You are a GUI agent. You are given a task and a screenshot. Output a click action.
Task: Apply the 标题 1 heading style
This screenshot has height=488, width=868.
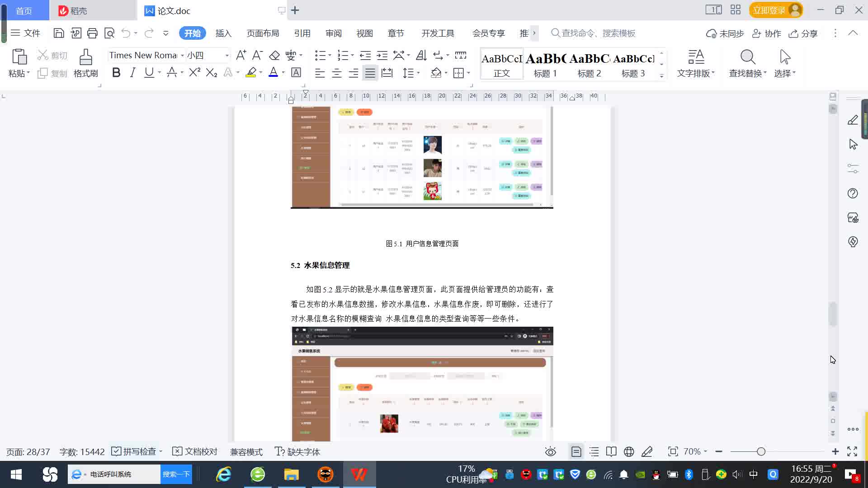pyautogui.click(x=545, y=65)
